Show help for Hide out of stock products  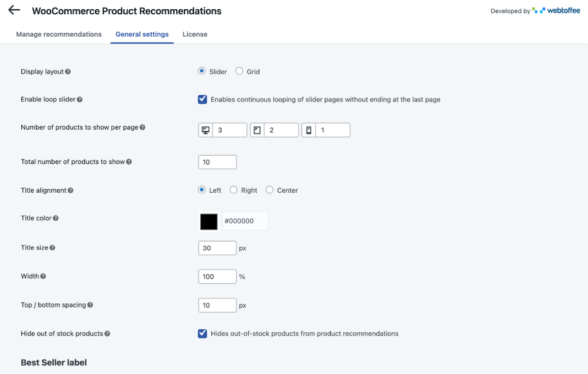tap(107, 333)
